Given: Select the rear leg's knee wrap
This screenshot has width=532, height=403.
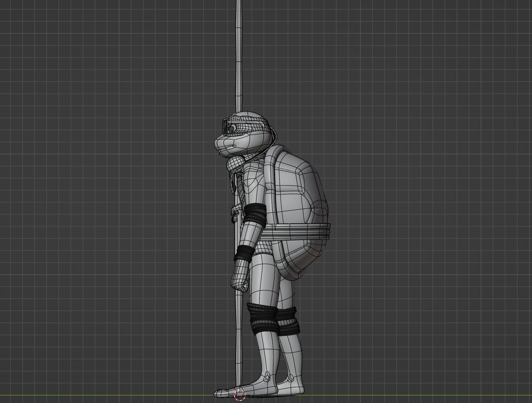Looking at the screenshot, I should point(289,321).
